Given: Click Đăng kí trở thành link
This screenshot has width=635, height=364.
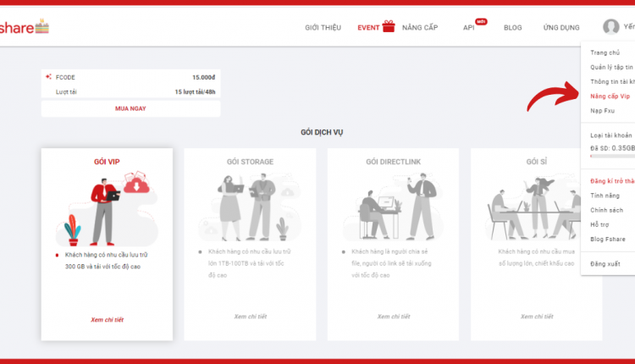Looking at the screenshot, I should [x=612, y=181].
